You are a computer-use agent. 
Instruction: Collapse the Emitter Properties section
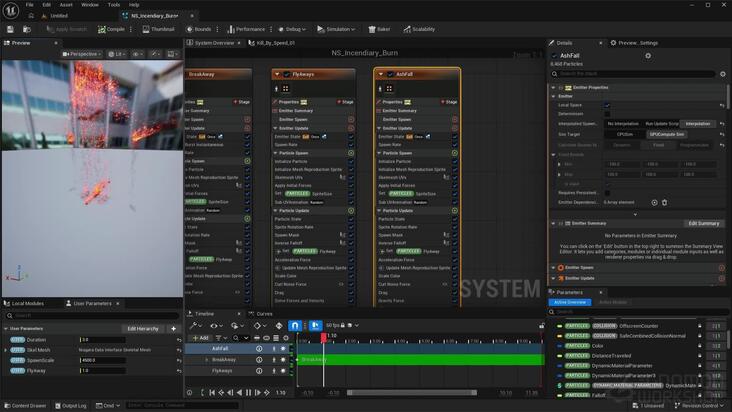553,88
